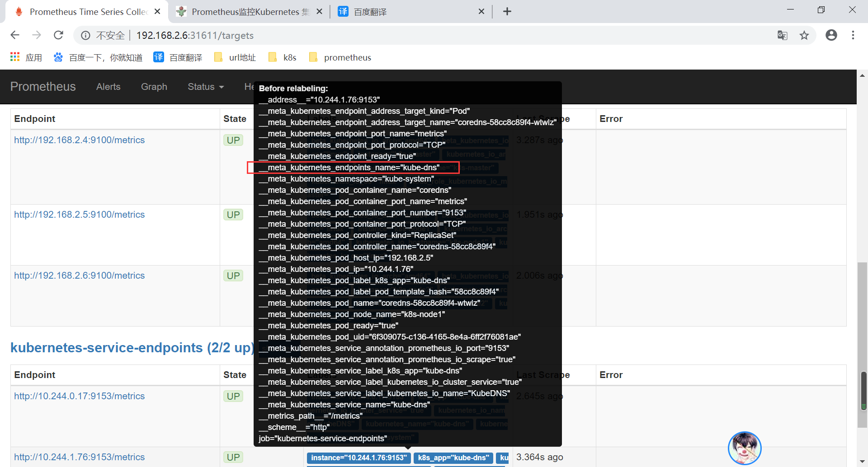Click the Prometheus brand link
This screenshot has height=467, width=868.
pos(43,87)
